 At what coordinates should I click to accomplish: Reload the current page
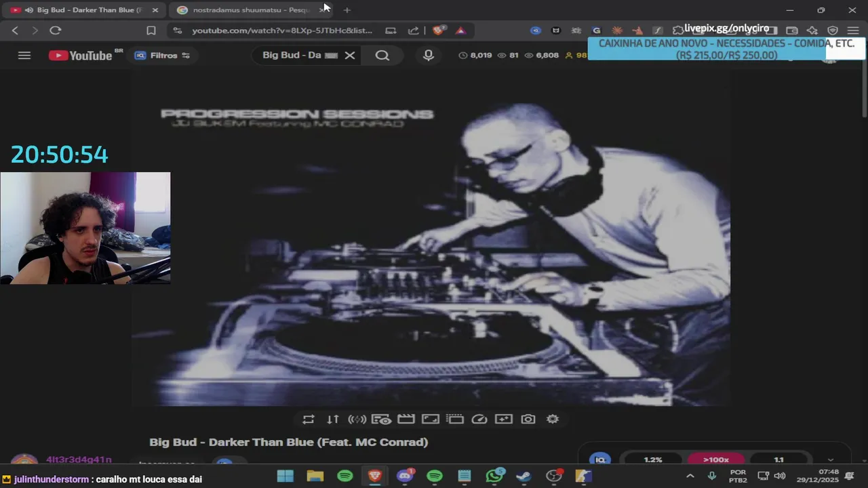click(56, 30)
